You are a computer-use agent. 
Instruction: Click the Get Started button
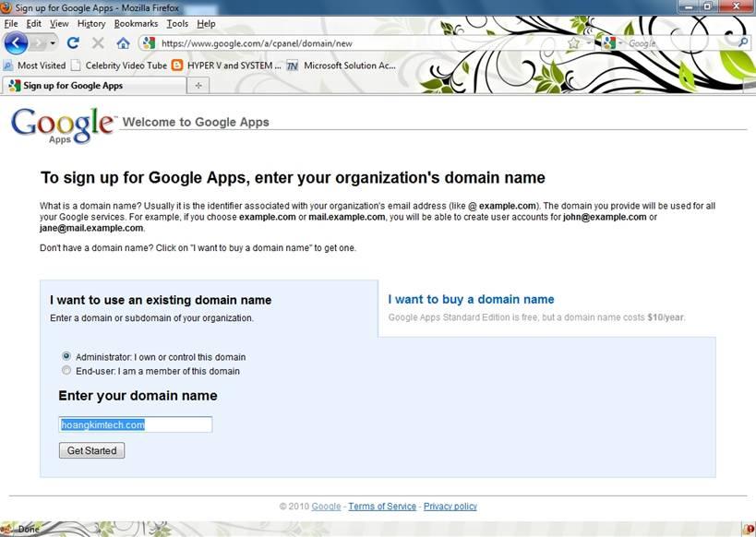pyautogui.click(x=91, y=450)
